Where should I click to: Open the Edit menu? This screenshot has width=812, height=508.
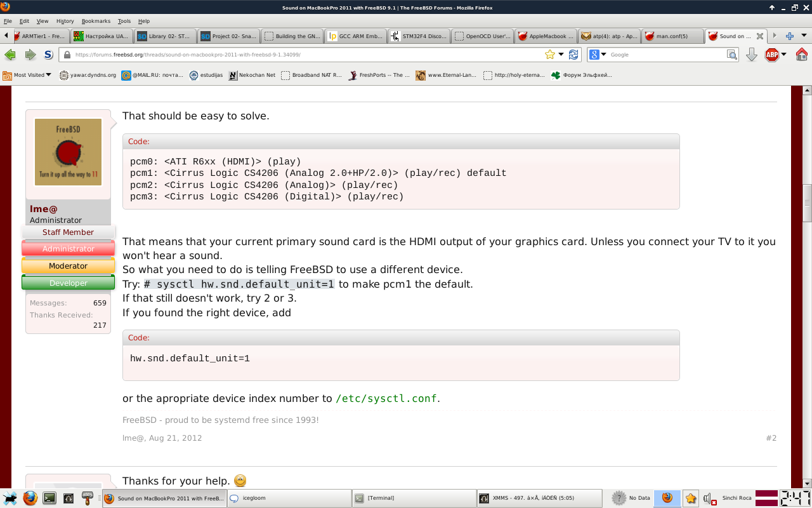[24, 21]
